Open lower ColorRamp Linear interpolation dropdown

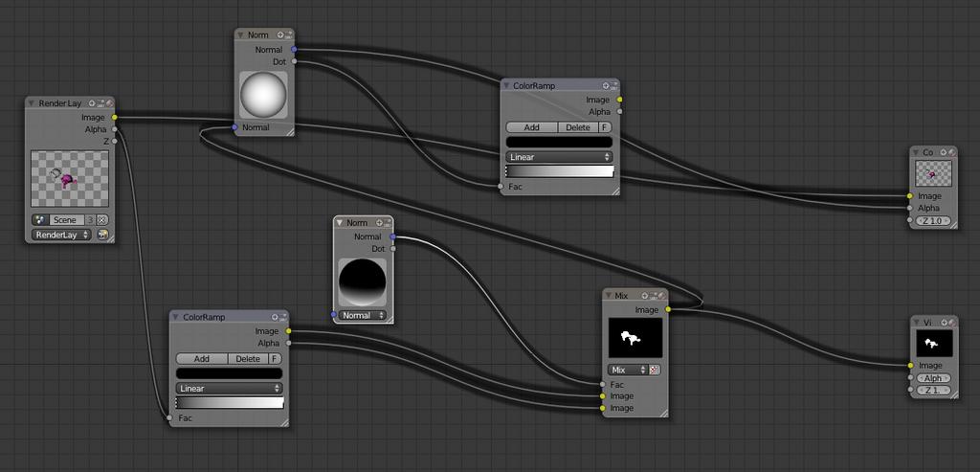(x=230, y=389)
